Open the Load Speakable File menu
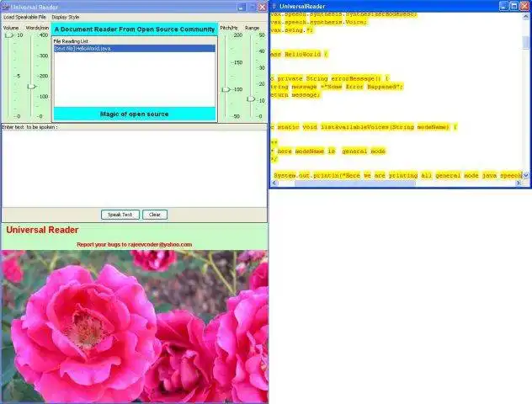532x404 pixels. (x=24, y=17)
